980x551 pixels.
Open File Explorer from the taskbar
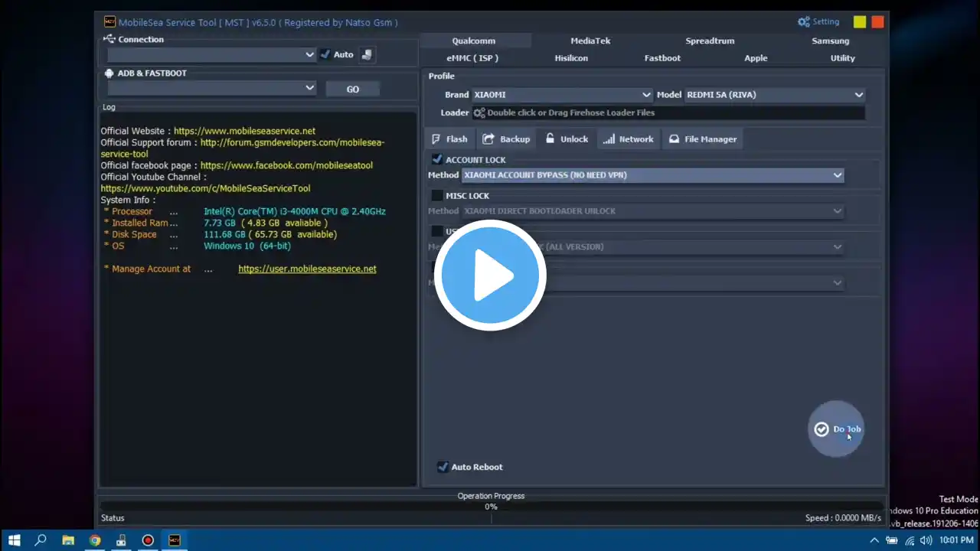(x=67, y=540)
